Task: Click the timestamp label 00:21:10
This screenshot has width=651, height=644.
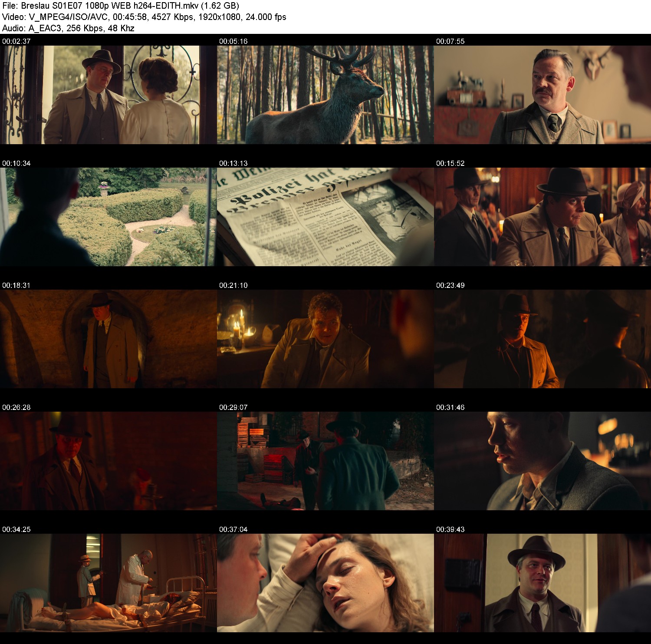Action: tap(233, 285)
